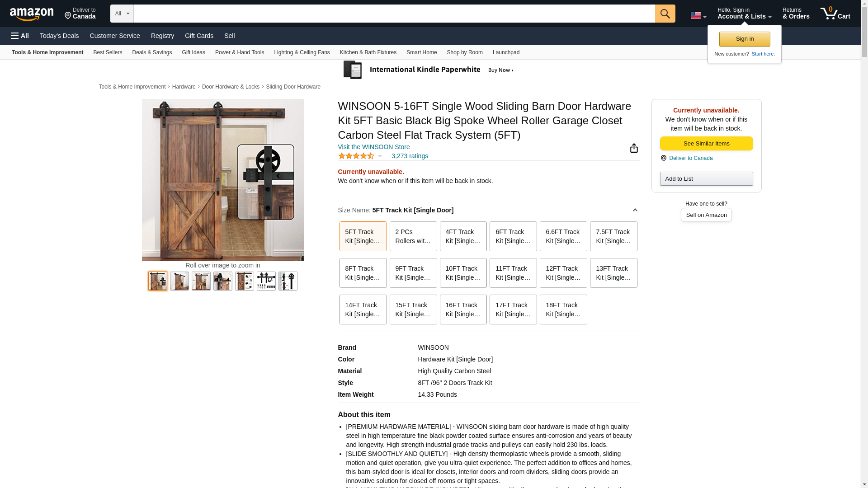Select the last product thumbnail image

click(288, 281)
